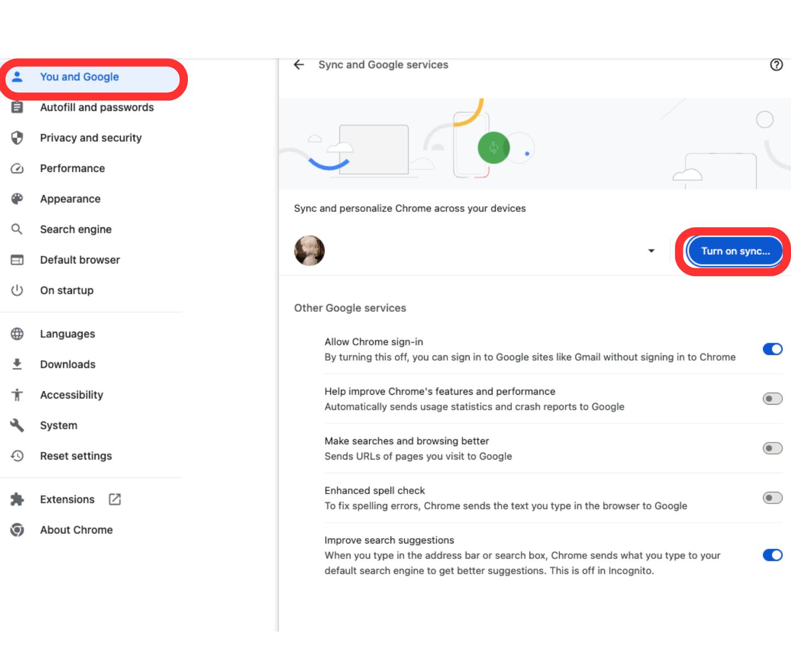Image resolution: width=791 pixels, height=672 pixels.
Task: Disable the Allow Chrome sign-in toggle
Action: tap(772, 349)
